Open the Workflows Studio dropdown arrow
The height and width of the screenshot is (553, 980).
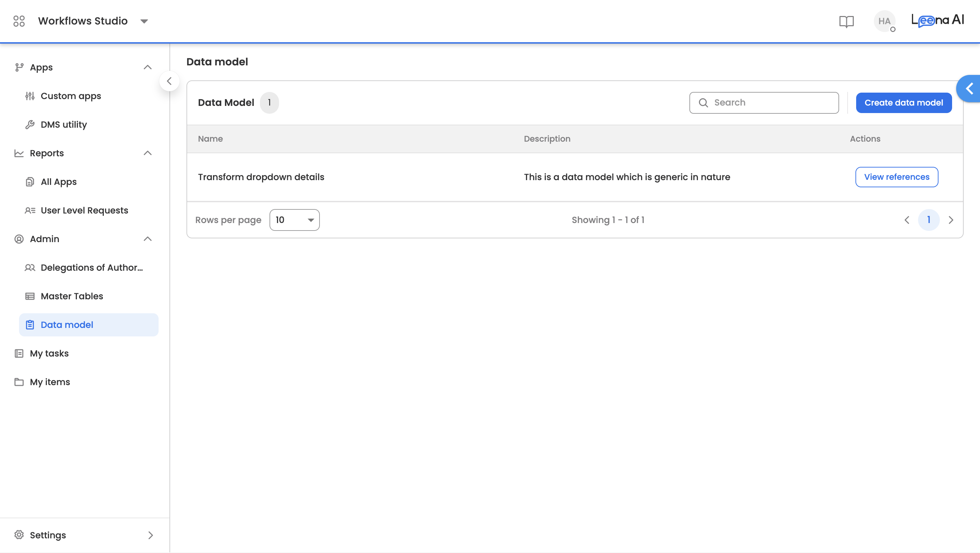(x=144, y=21)
